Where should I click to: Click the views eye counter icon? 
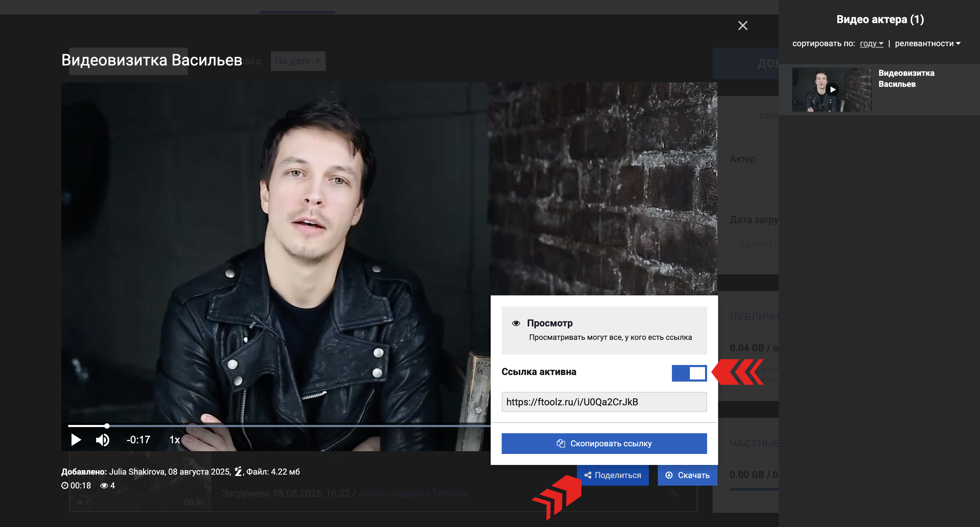104,486
